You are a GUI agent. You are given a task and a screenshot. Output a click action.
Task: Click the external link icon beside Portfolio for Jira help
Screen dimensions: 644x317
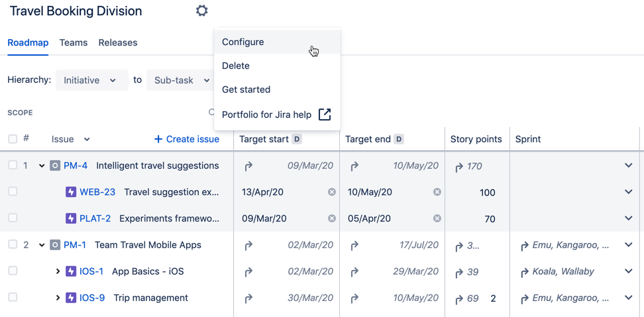pos(325,114)
